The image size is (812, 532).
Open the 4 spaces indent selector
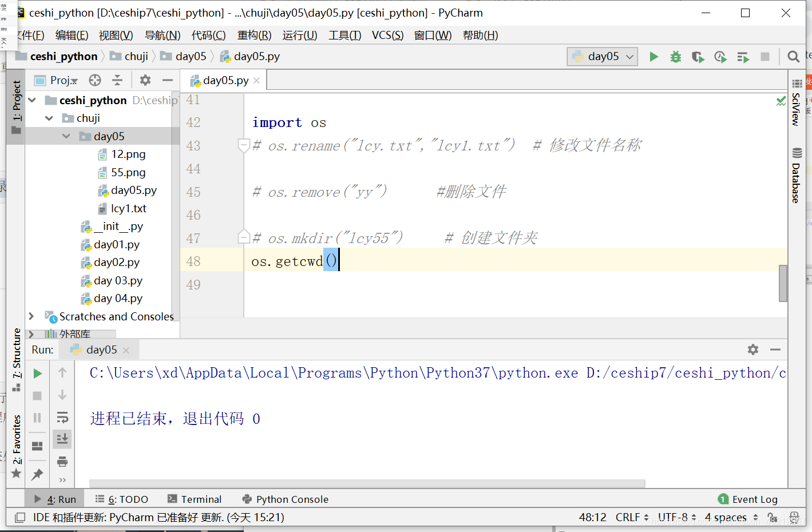pos(731,517)
